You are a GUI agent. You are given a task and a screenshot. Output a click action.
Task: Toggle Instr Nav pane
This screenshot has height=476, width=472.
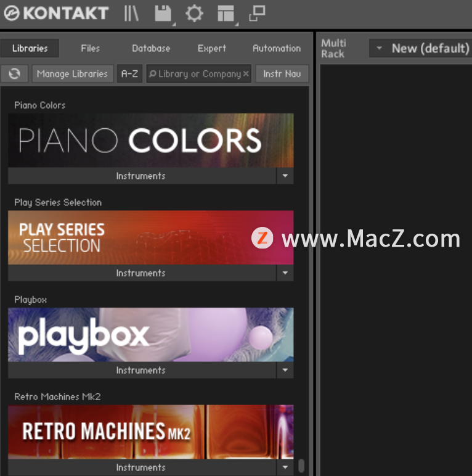[282, 74]
